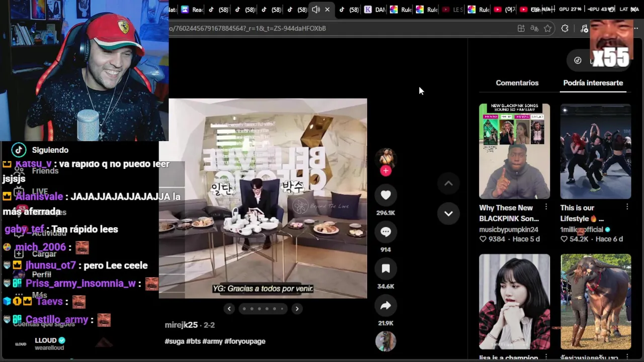
Task: Show previous slide in photo carousel
Action: [x=229, y=309]
